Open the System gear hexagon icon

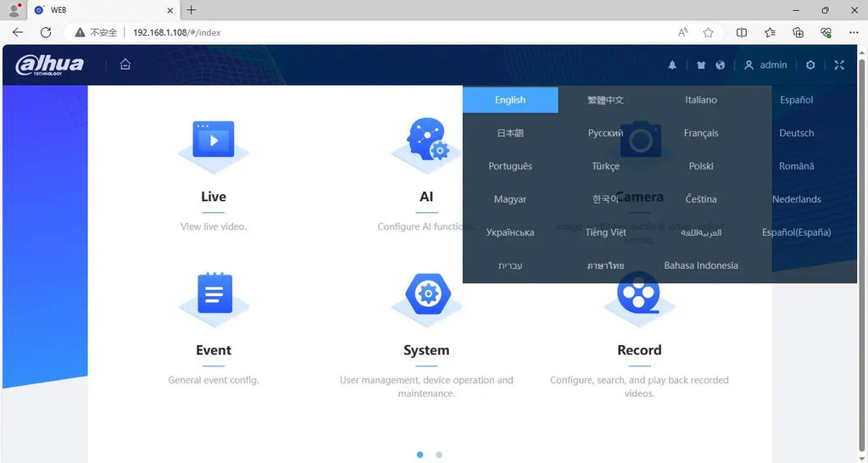426,295
